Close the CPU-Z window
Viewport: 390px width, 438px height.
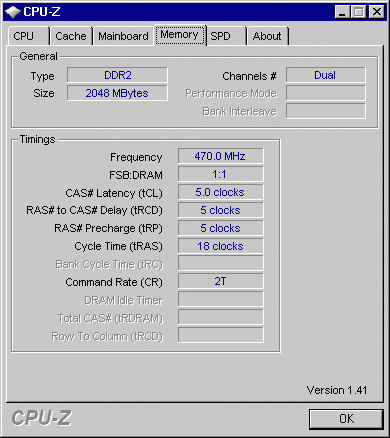pos(377,12)
